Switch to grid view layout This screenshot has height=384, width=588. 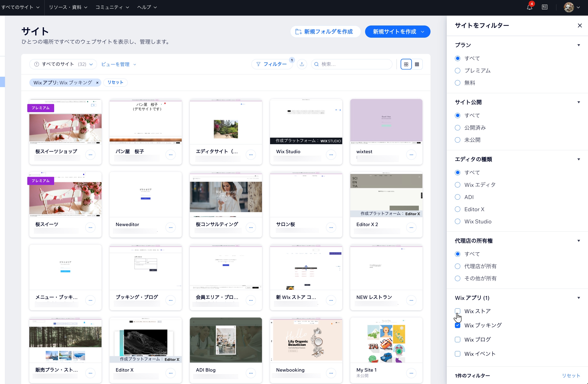(406, 64)
